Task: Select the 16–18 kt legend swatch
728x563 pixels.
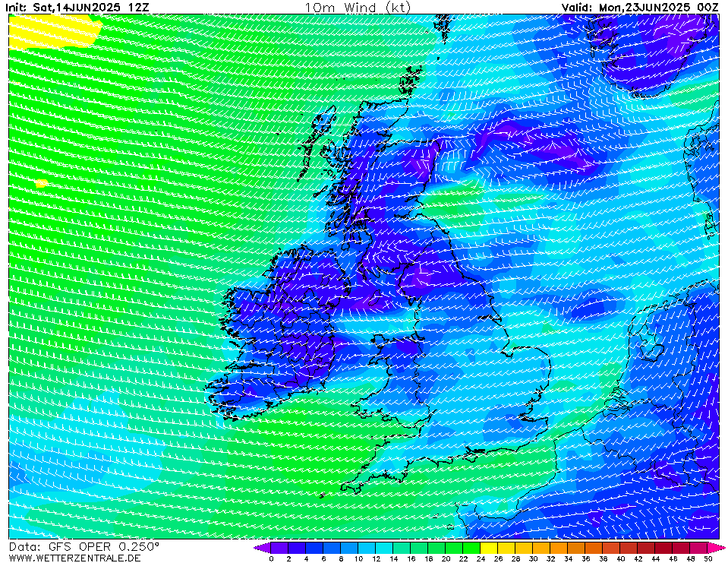Action: pyautogui.click(x=420, y=547)
